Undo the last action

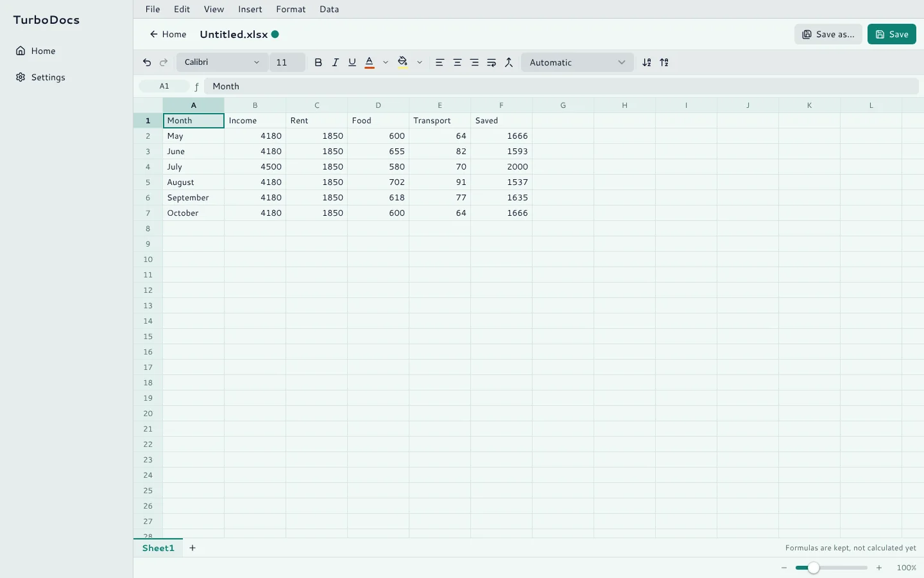(147, 62)
